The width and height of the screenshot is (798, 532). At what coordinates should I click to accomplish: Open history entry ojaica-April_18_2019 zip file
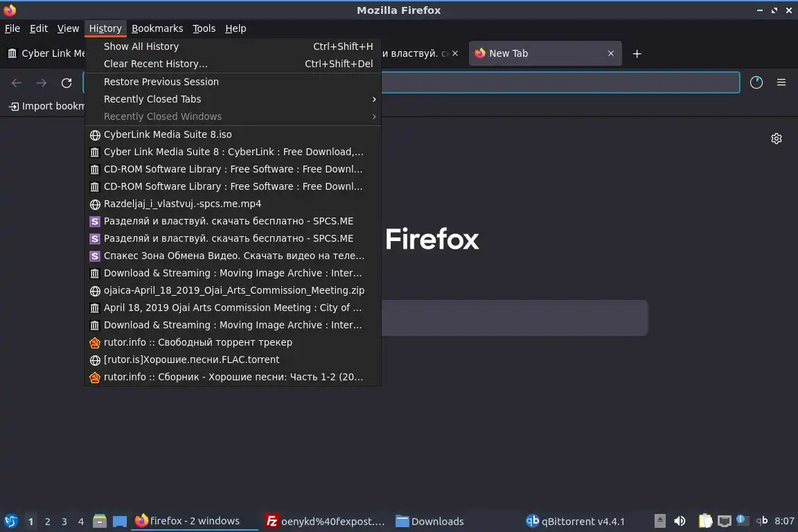pyautogui.click(x=233, y=290)
